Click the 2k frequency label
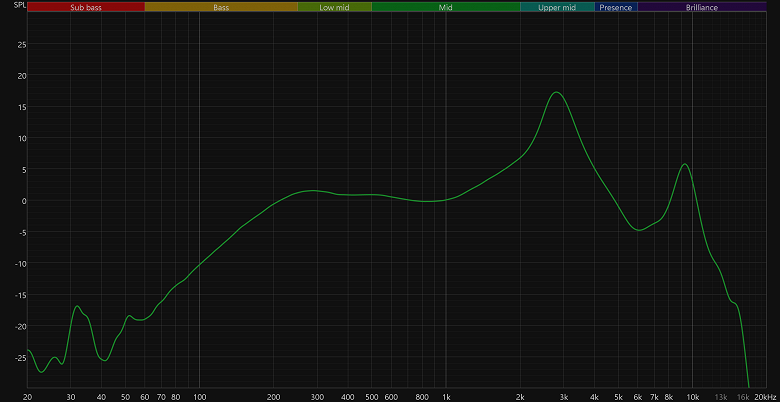Image resolution: width=780 pixels, height=402 pixels. tap(520, 397)
